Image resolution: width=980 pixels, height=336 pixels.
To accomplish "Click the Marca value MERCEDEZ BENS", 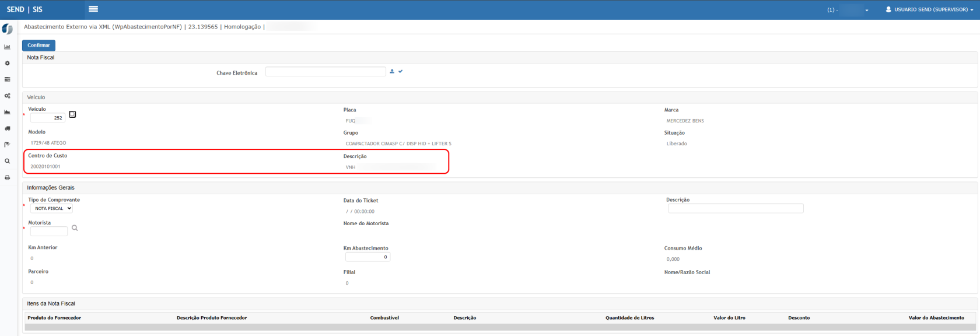I will [685, 121].
